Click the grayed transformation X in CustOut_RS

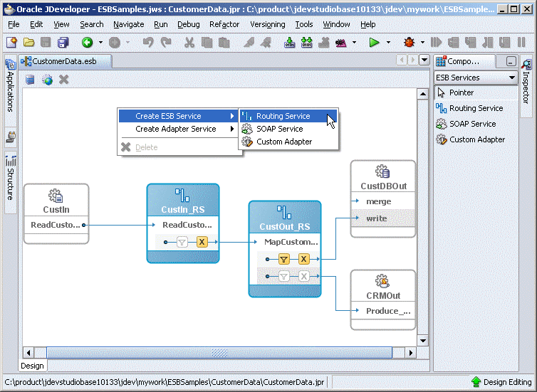(304, 276)
